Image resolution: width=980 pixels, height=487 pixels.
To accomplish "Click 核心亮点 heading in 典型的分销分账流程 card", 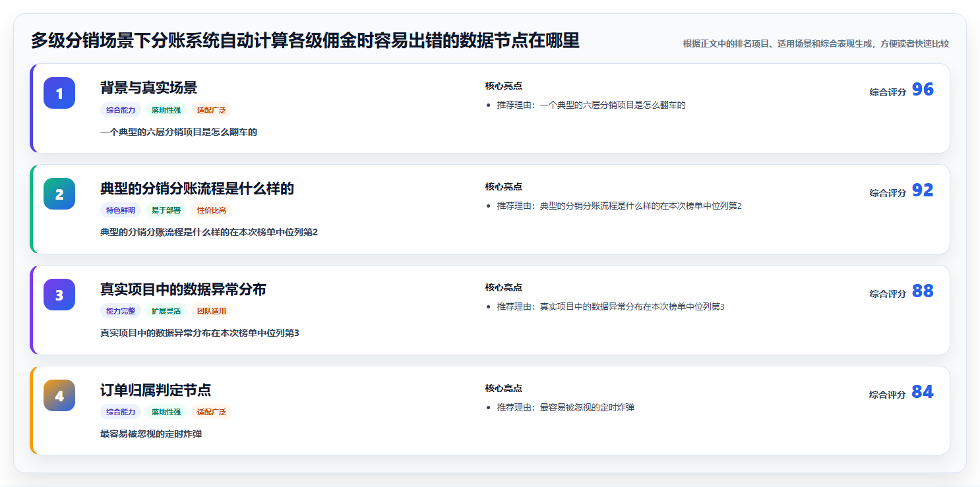I will pyautogui.click(x=504, y=186).
